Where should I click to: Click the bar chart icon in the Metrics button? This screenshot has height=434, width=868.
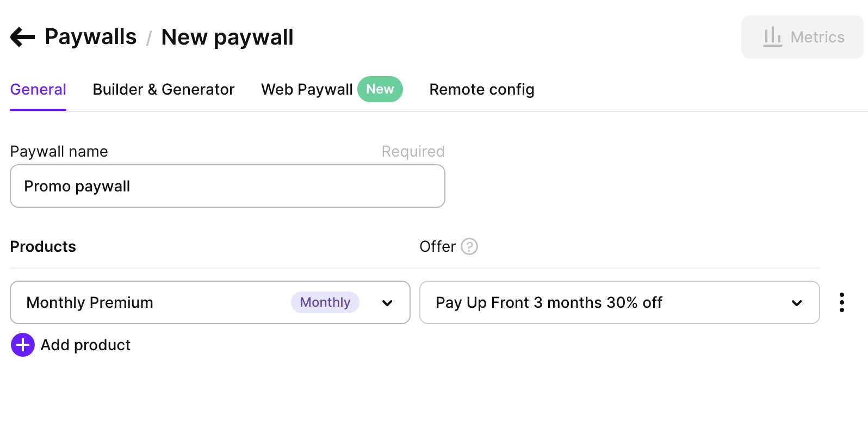[x=773, y=36]
